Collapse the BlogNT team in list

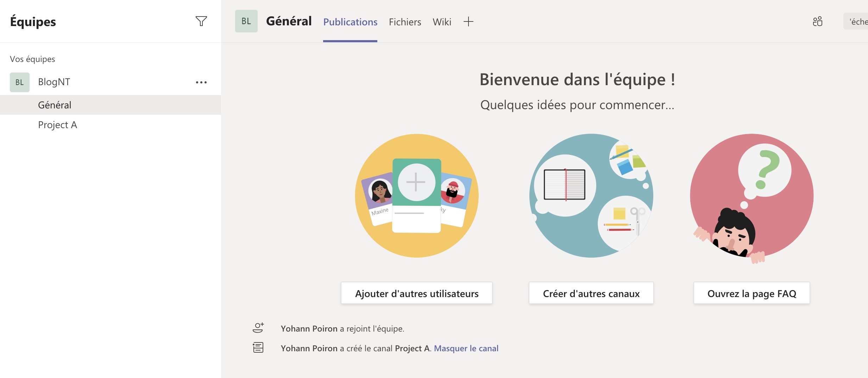click(54, 82)
